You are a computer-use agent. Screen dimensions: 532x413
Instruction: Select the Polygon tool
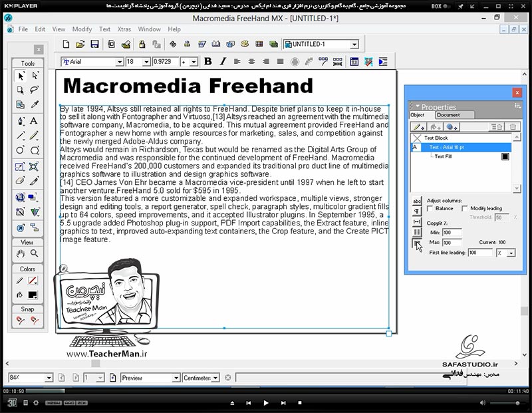point(35,150)
